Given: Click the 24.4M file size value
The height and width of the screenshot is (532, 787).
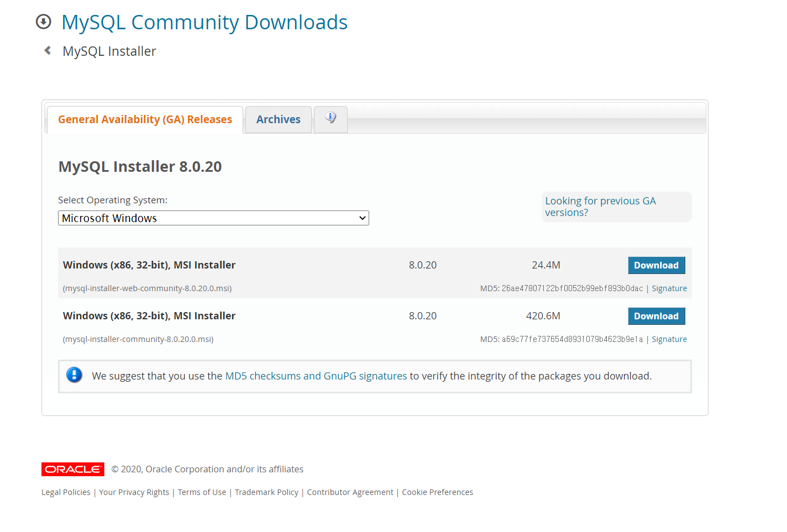Looking at the screenshot, I should coord(546,265).
